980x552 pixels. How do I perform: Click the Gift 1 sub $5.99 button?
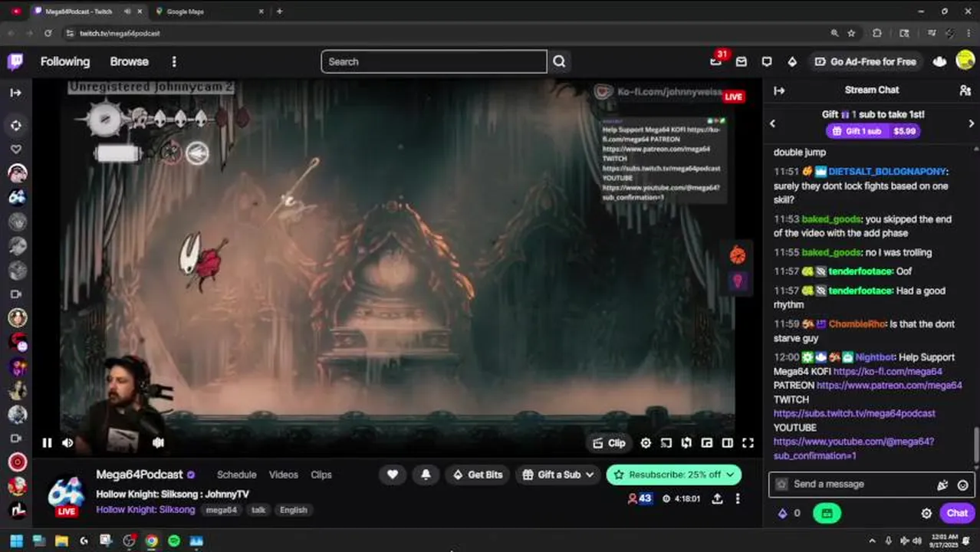(874, 131)
